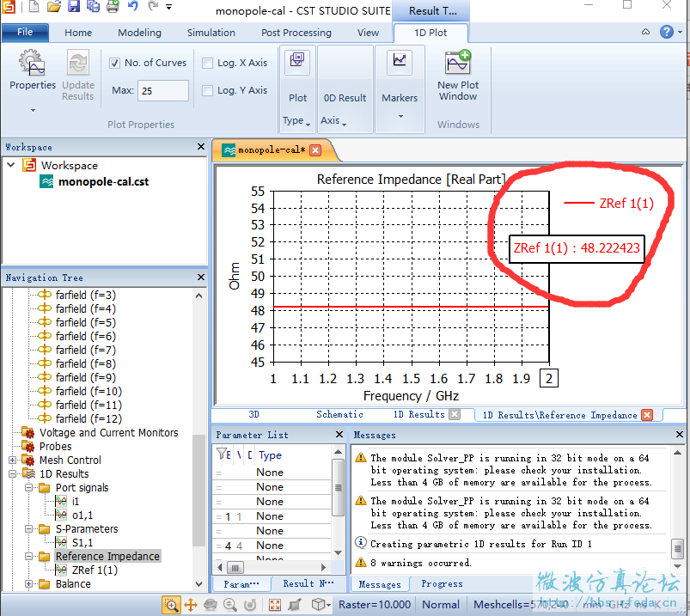Switch to the 3D view tab
Screen dimensions: 690x616
coord(253,414)
